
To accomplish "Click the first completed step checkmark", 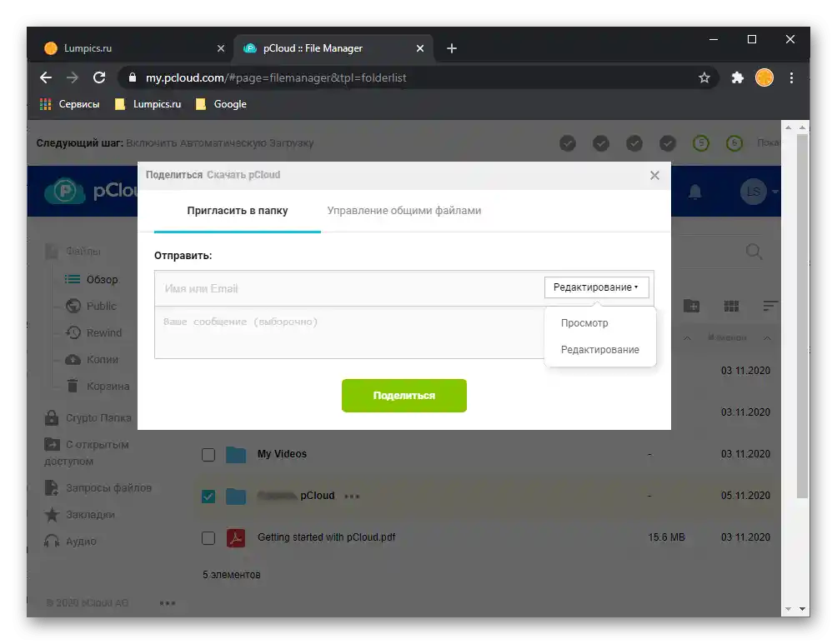I will (568, 143).
